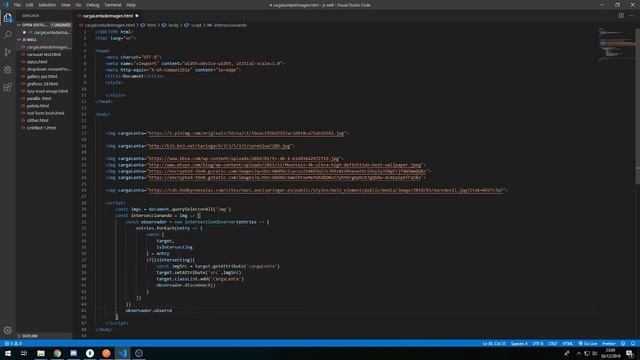This screenshot has width=640, height=360.
Task: Open the Help menu
Action: click(x=131, y=5)
